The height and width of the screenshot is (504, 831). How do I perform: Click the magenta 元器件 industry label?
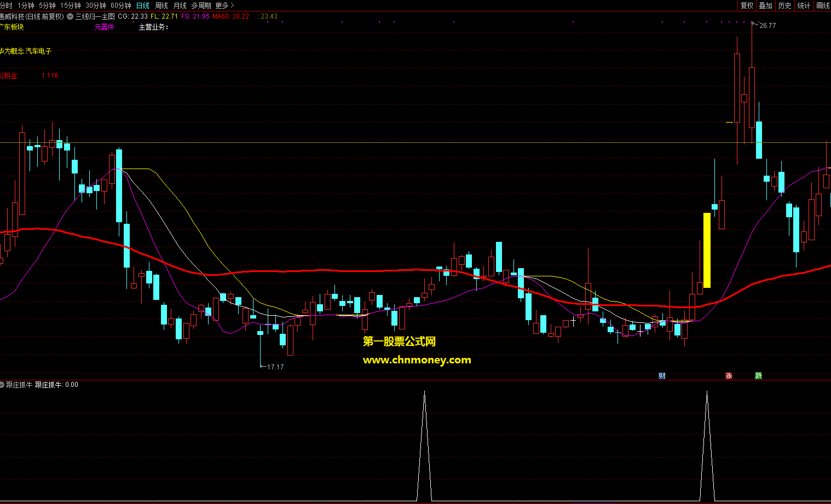coord(104,27)
